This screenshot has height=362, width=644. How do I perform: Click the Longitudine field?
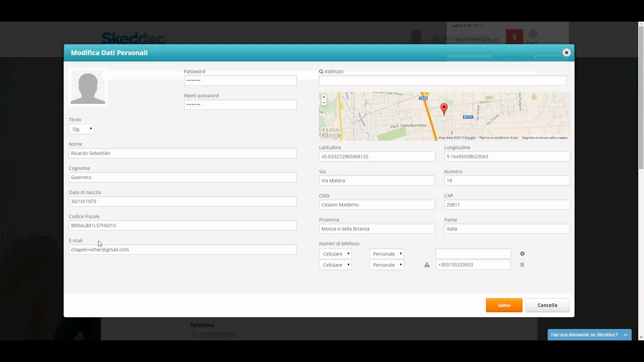[507, 156]
